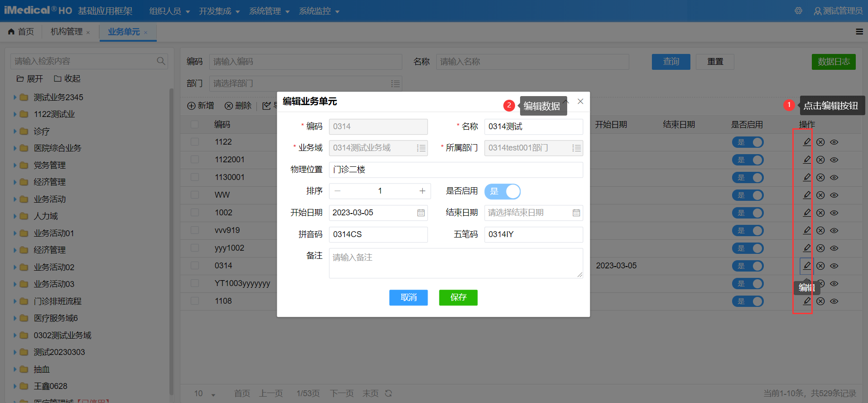The width and height of the screenshot is (868, 403).
Task: Open calendar picker for 结束日期
Action: point(576,213)
